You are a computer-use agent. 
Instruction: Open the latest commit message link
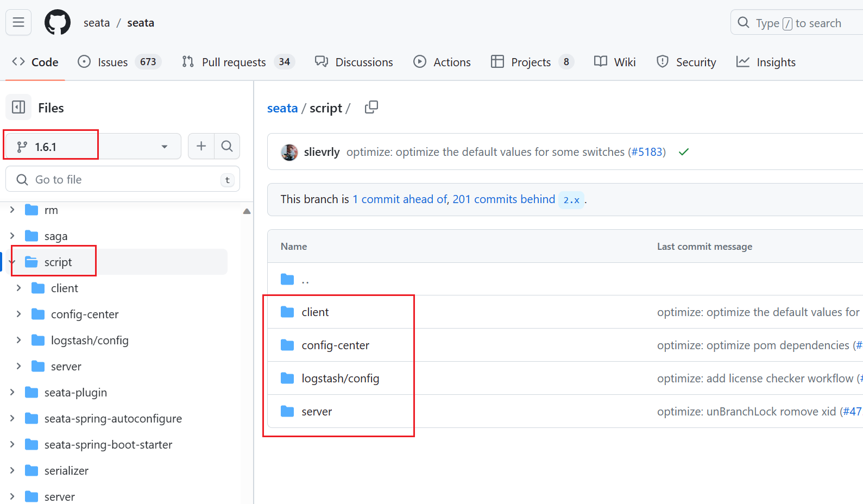(486, 152)
